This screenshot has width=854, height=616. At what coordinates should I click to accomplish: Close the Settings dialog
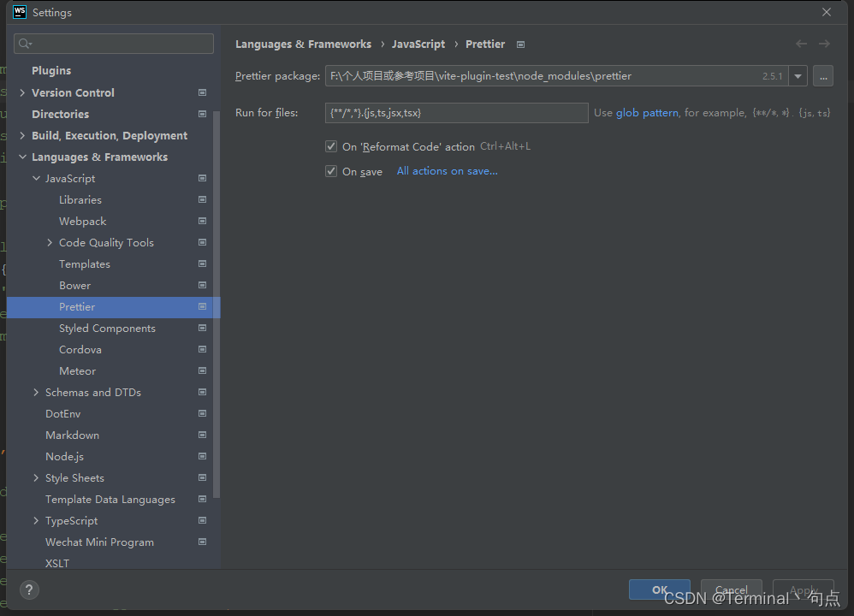[x=827, y=12]
